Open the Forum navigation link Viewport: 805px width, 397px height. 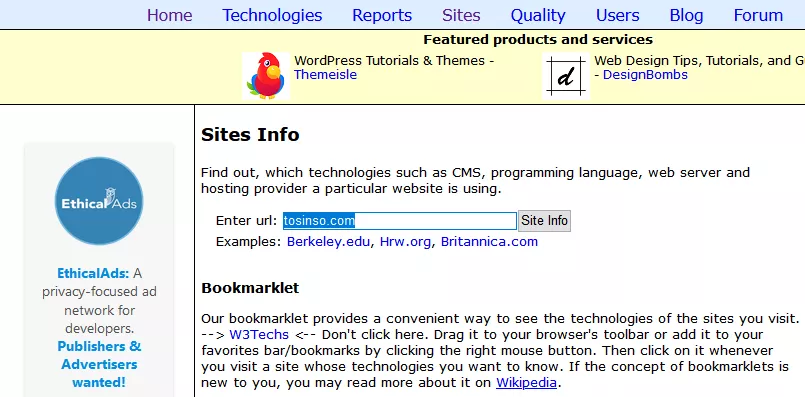(x=758, y=15)
